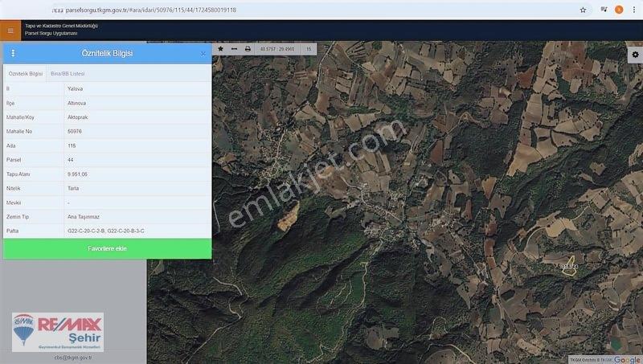Viewport: 643px width, 364px height.
Task: Switch to Bina/BB Listesi tab
Action: (x=68, y=74)
